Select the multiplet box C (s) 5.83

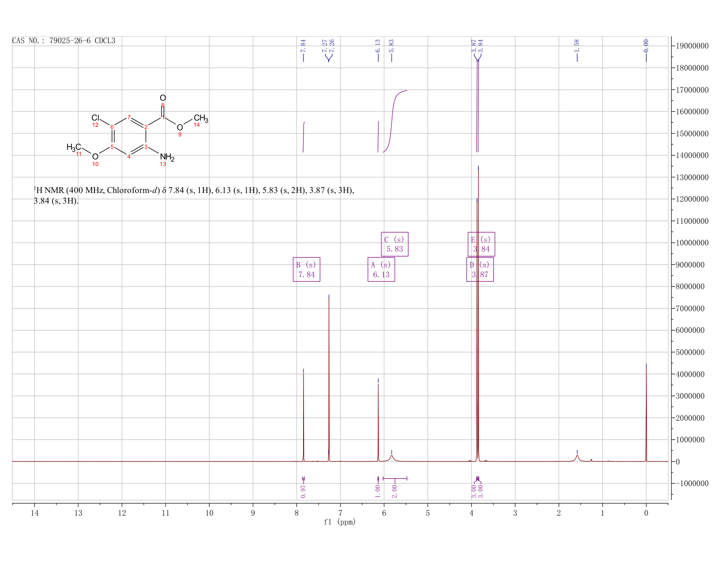[x=394, y=244]
